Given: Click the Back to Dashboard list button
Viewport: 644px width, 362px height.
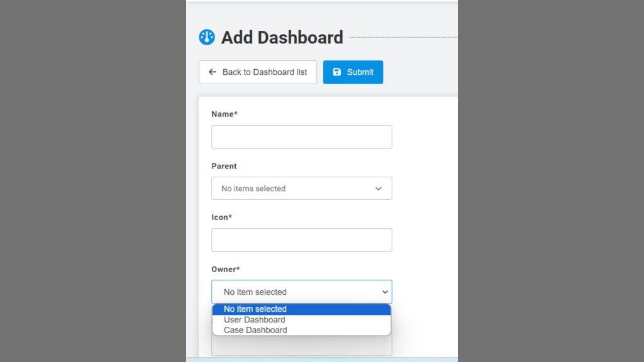Looking at the screenshot, I should [x=258, y=72].
